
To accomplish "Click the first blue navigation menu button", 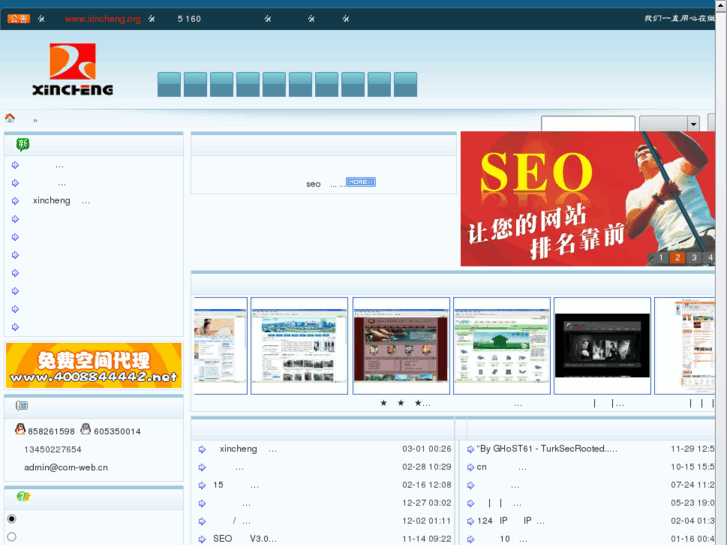I will click(169, 85).
